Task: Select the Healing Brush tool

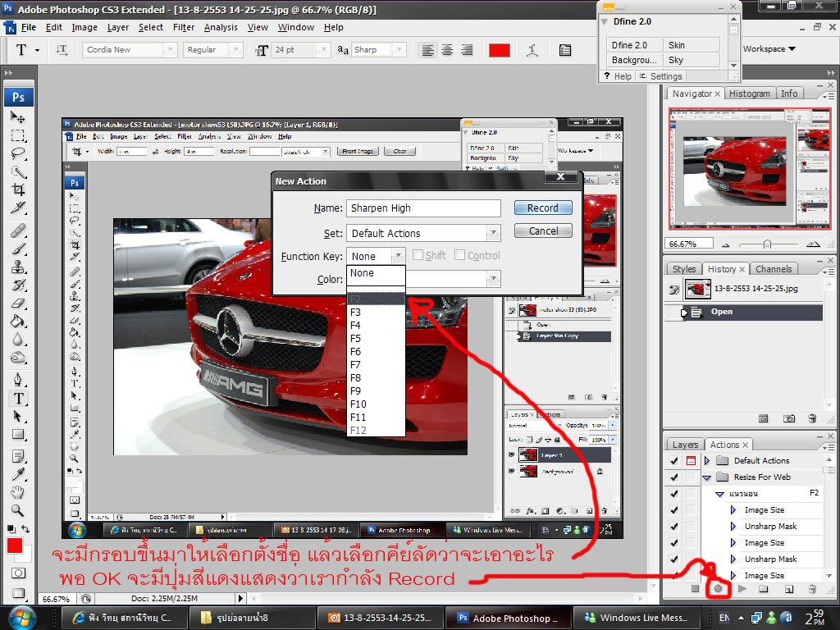Action: (x=18, y=231)
